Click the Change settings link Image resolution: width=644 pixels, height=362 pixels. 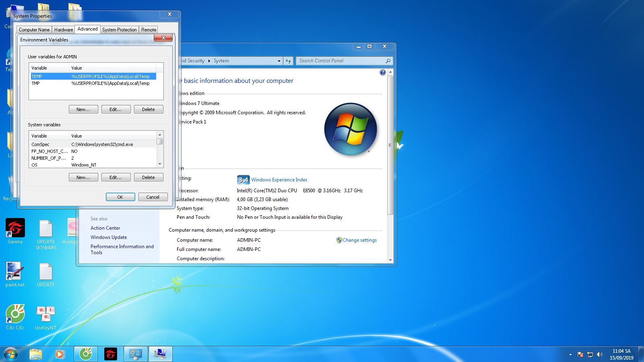click(359, 240)
